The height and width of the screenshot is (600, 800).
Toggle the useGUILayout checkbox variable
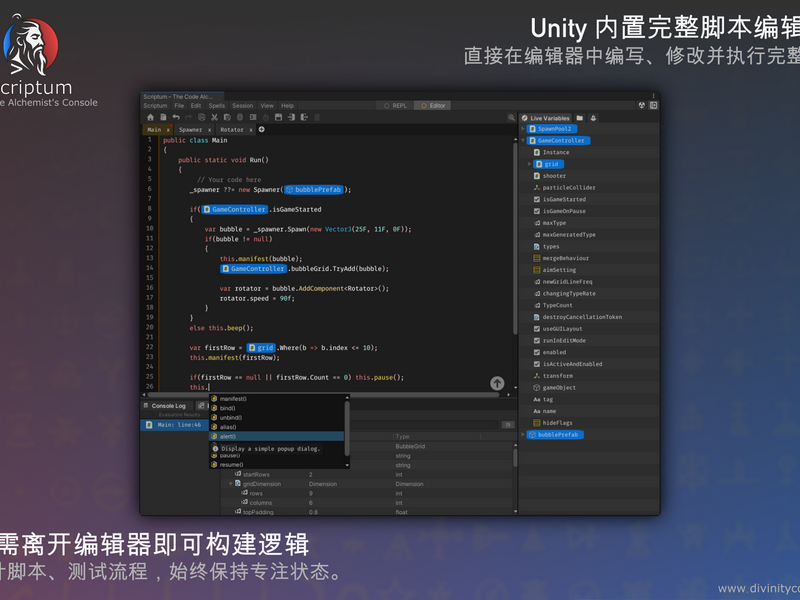click(537, 329)
